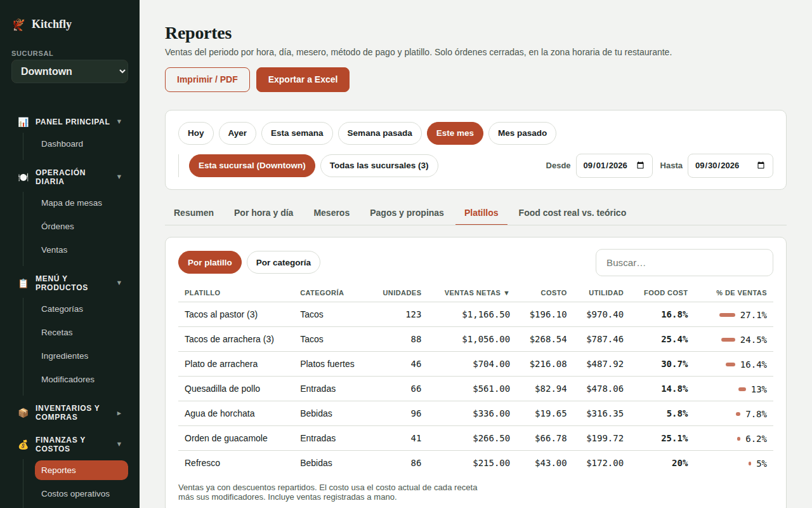The image size is (812, 508).
Task: Open the Food cost real vs. teórico tab
Action: click(572, 213)
